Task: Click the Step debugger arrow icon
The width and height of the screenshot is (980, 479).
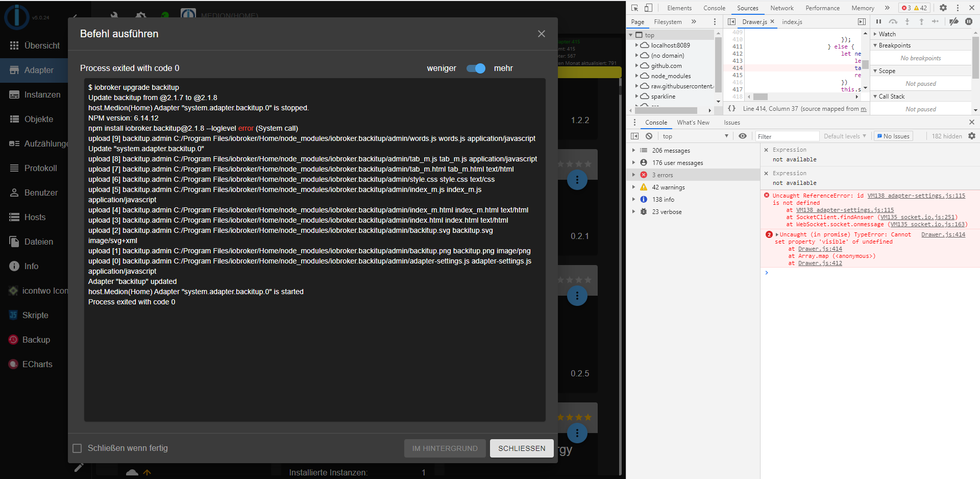Action: [x=935, y=21]
